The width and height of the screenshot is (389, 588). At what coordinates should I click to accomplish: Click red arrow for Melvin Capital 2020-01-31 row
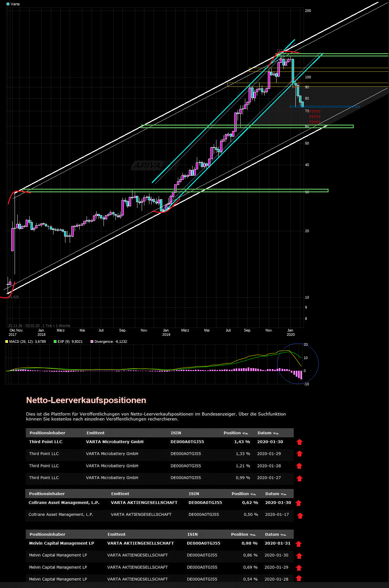(x=298, y=544)
